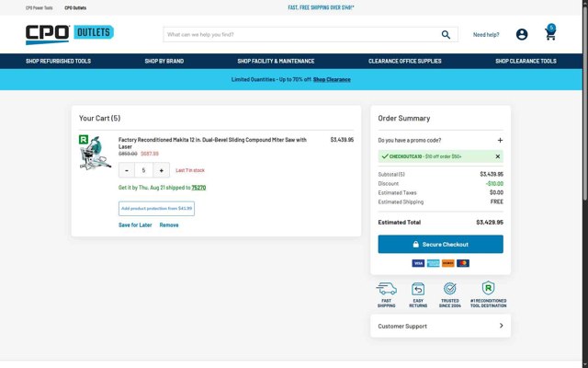Remove the CHECKOUTCA10 promo code
The image size is (588, 368).
[498, 156]
